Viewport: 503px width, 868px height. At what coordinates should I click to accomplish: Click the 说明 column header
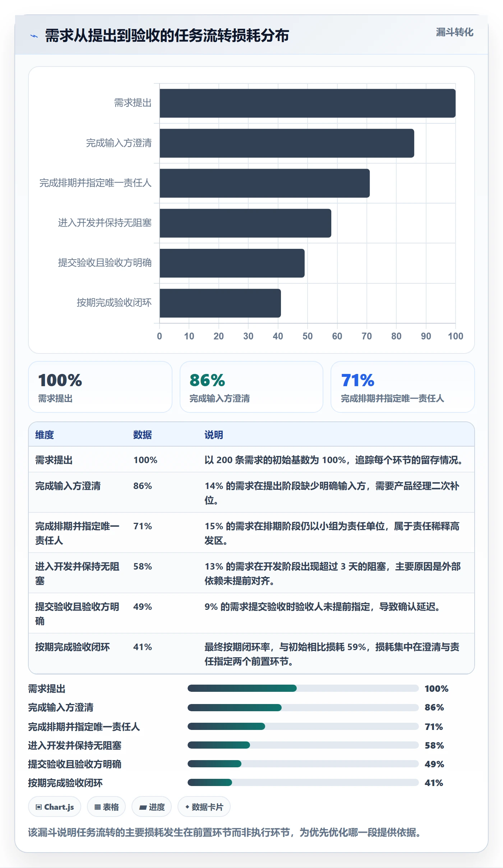[214, 435]
